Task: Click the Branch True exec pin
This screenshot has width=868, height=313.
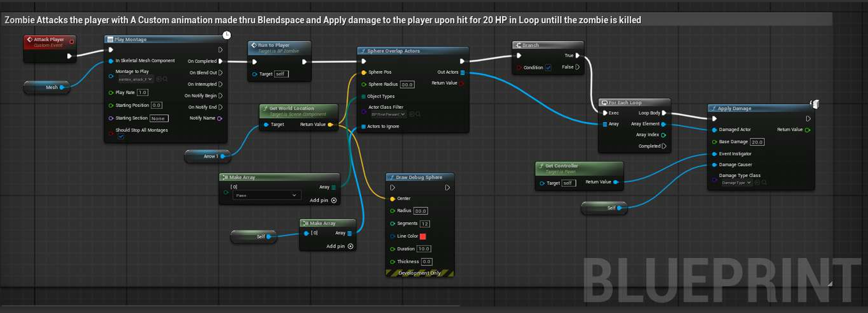Action: pyautogui.click(x=578, y=56)
